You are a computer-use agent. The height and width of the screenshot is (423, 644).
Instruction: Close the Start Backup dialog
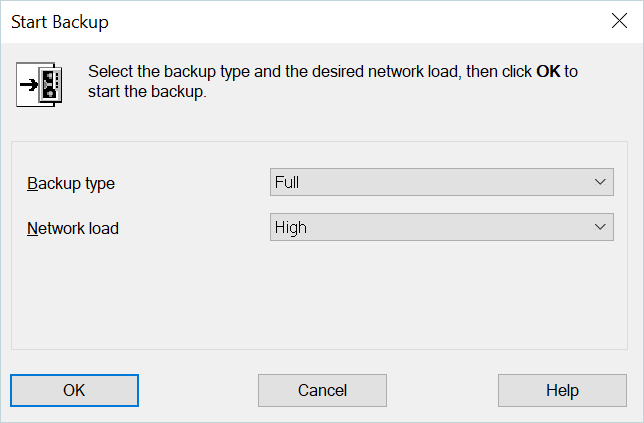tap(619, 20)
